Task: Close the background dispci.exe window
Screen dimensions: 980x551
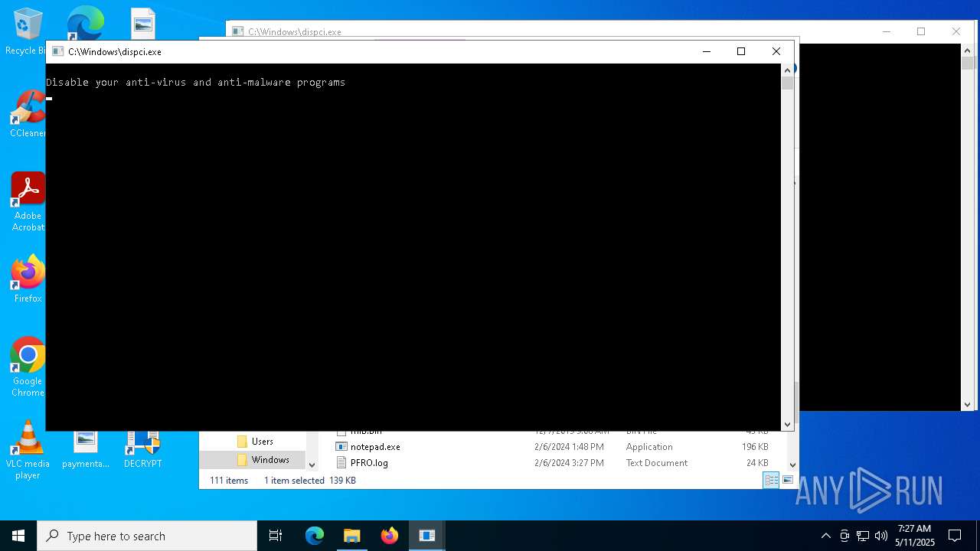Action: [x=955, y=31]
